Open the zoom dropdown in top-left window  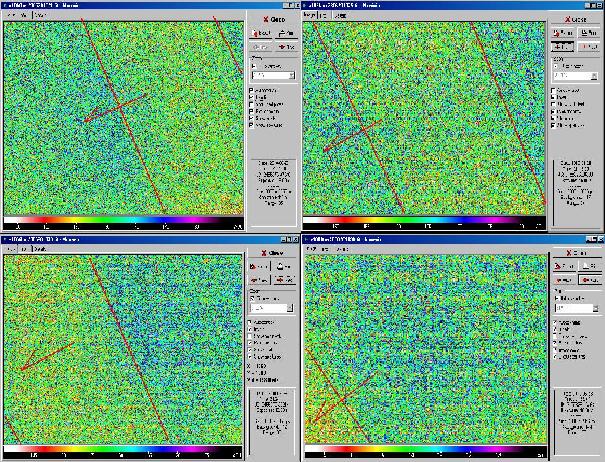pos(291,75)
